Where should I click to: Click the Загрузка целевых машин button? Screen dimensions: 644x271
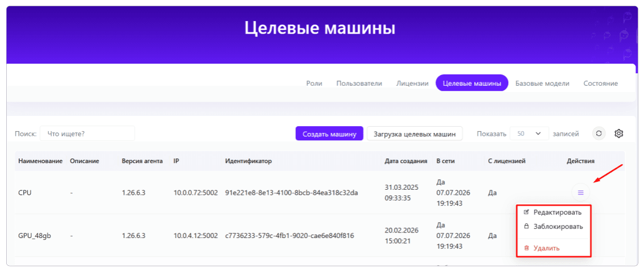coord(415,134)
